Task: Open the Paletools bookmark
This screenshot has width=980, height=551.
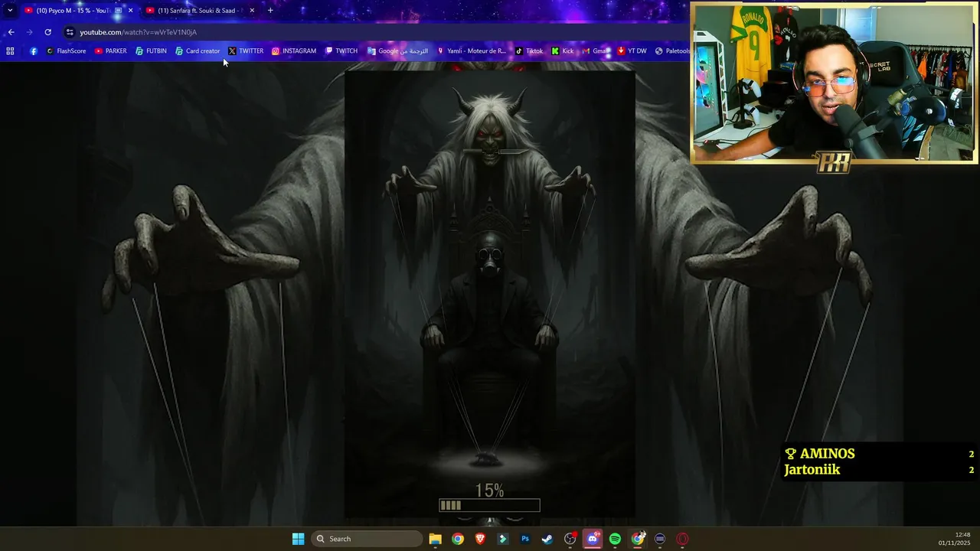Action: coord(672,51)
